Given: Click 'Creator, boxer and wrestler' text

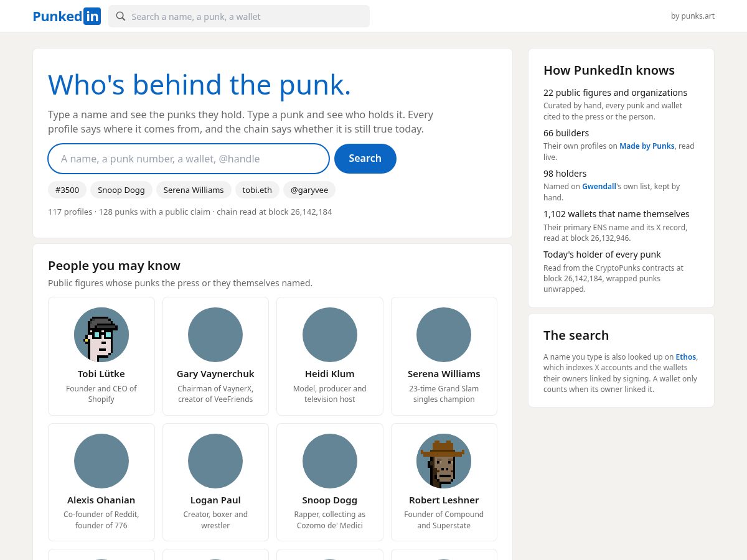Looking at the screenshot, I should pyautogui.click(x=215, y=520).
